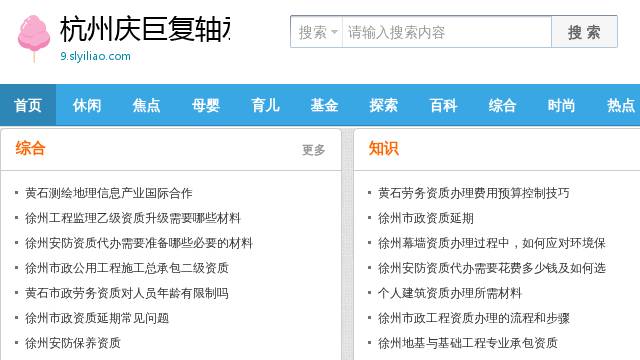This screenshot has height=360, width=640.
Task: Select the 时尚 nav item
Action: pyautogui.click(x=561, y=105)
